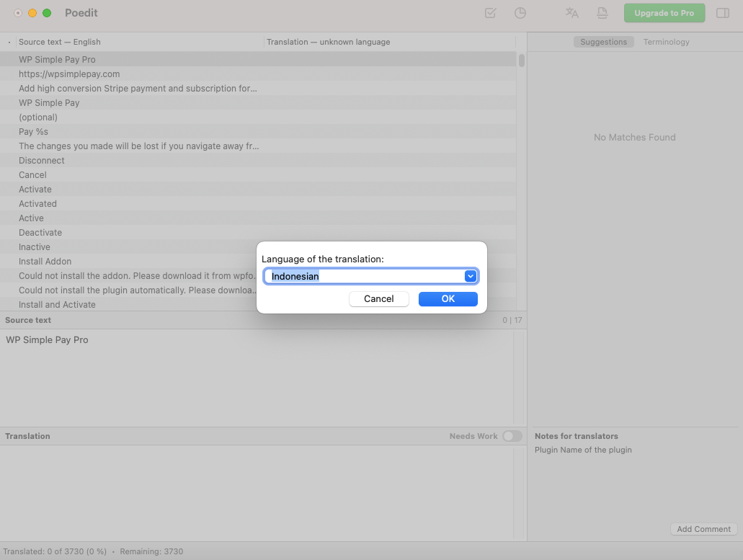Click Cancel in the language dialog
743x560 pixels.
pyautogui.click(x=378, y=298)
